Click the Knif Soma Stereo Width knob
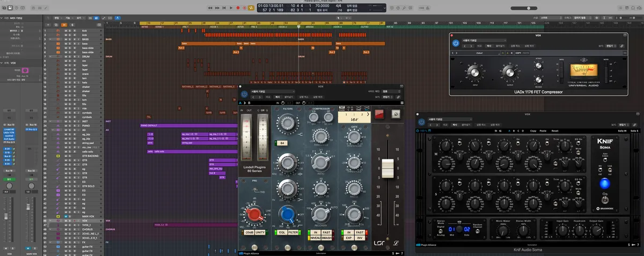644x256 pixels. [524, 230]
